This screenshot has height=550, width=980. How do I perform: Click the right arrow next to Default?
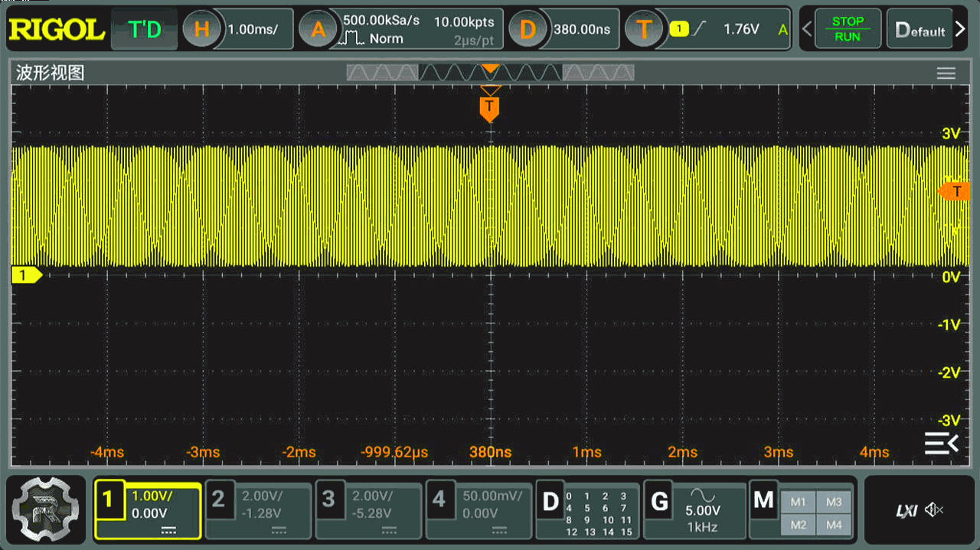pos(961,31)
